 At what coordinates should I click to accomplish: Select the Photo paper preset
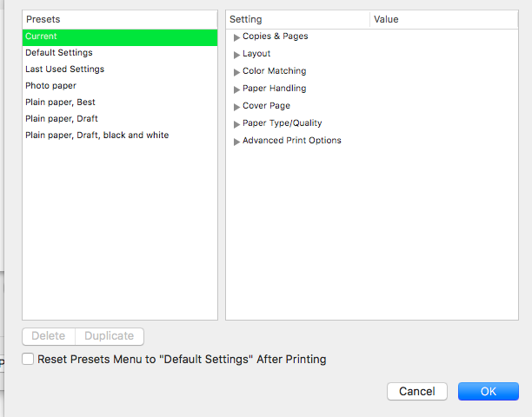(x=119, y=86)
